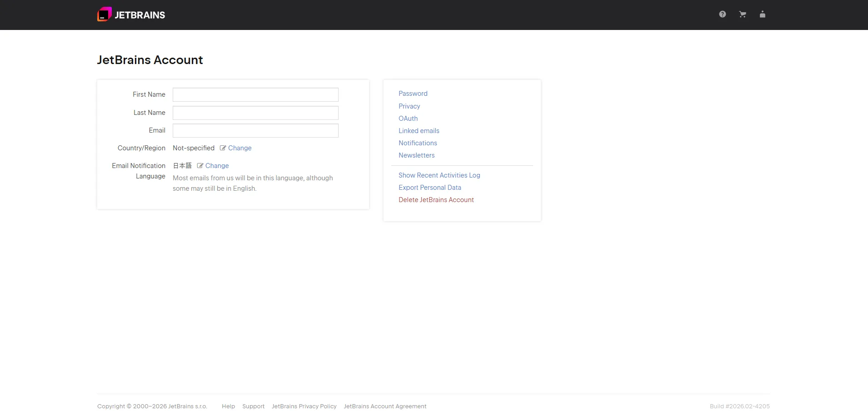The height and width of the screenshot is (411, 868).
Task: Go to OAuth settings
Action: [x=408, y=119]
